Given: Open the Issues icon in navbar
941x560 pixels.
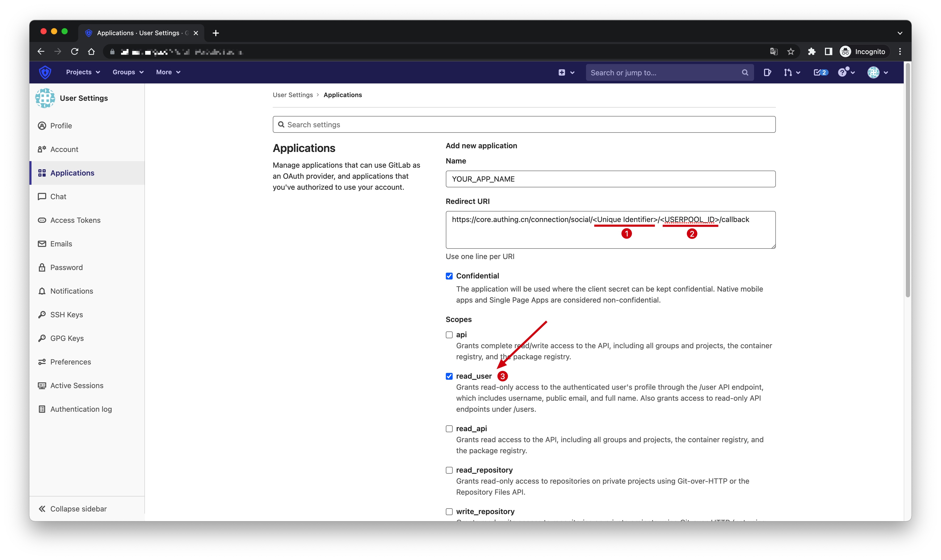Looking at the screenshot, I should (x=767, y=72).
